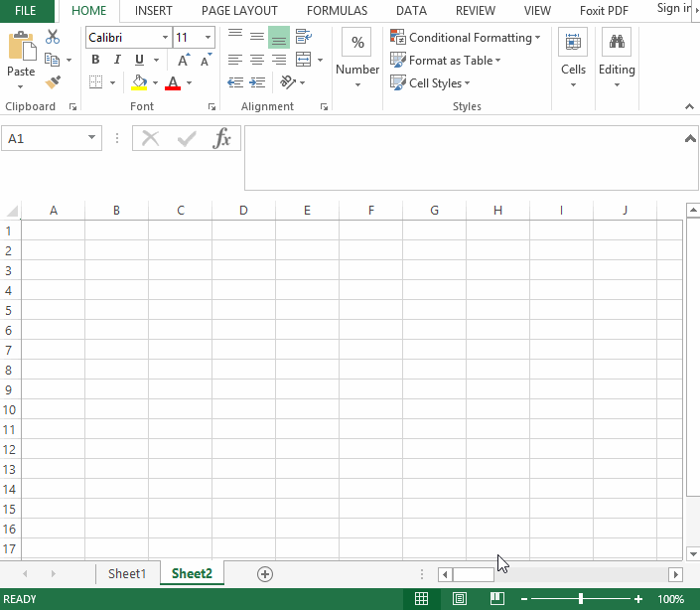Screen dimensions: 700x610
Task: Toggle Bold formatting
Action: [95, 60]
